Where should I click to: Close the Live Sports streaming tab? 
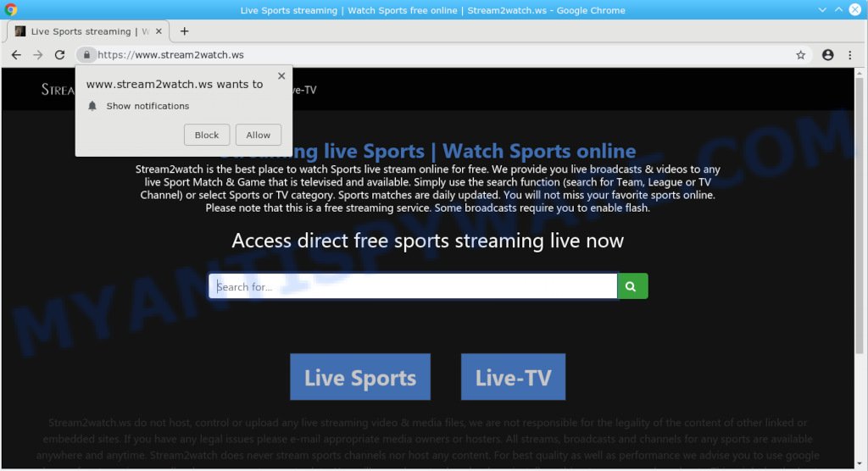pos(159,31)
